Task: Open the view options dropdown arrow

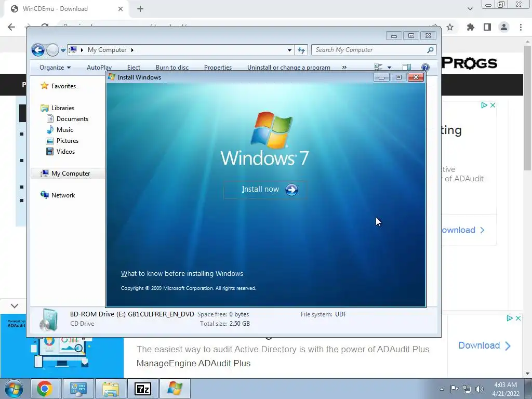Action: pyautogui.click(x=389, y=67)
